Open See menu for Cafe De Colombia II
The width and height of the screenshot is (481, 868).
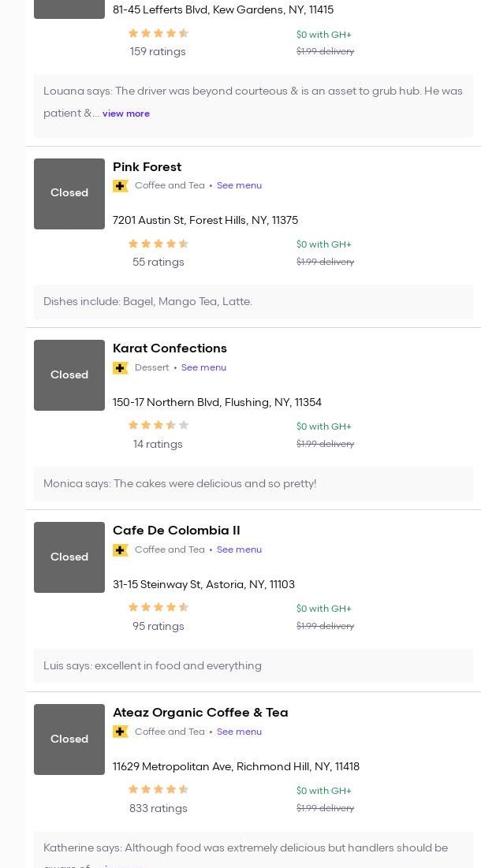[239, 550]
